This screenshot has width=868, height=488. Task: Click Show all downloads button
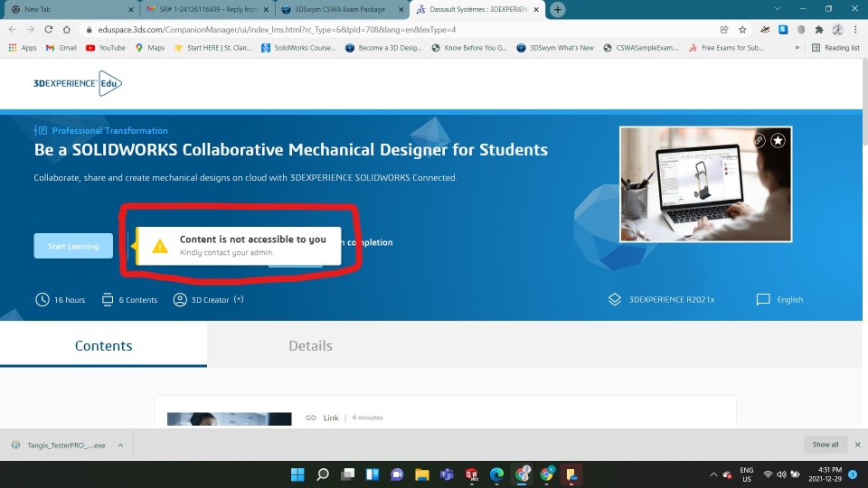point(826,445)
